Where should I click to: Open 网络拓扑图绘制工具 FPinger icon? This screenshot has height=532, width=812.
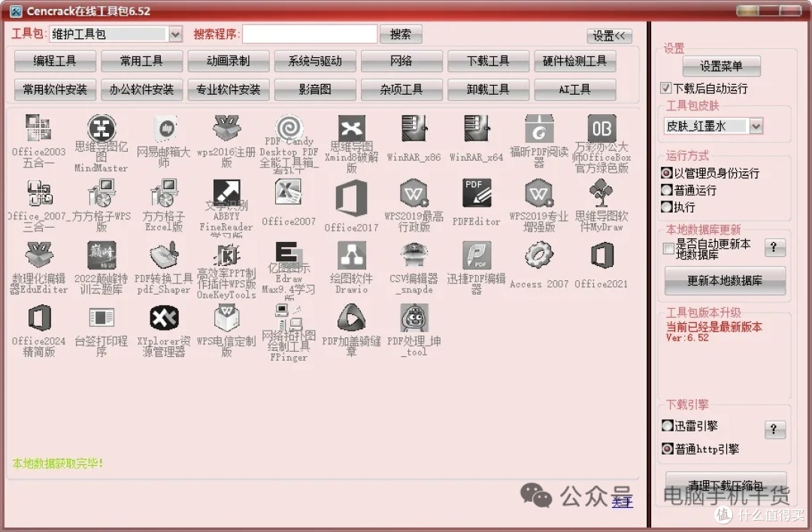(x=289, y=316)
